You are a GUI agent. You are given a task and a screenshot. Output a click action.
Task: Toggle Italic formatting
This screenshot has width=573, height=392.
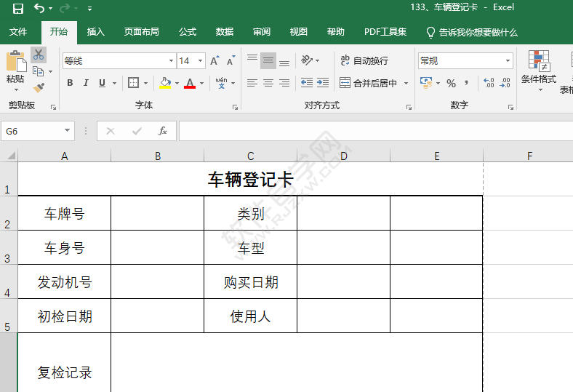click(x=86, y=83)
